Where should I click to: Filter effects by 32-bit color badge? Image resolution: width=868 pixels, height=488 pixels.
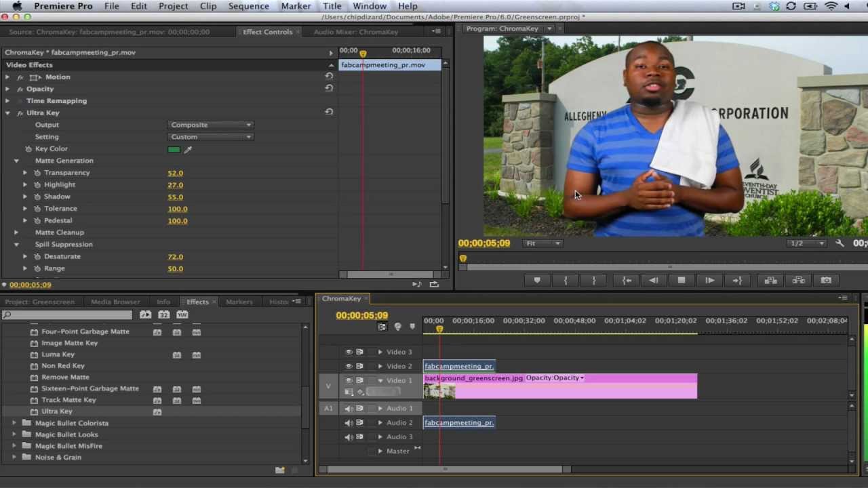coord(163,314)
